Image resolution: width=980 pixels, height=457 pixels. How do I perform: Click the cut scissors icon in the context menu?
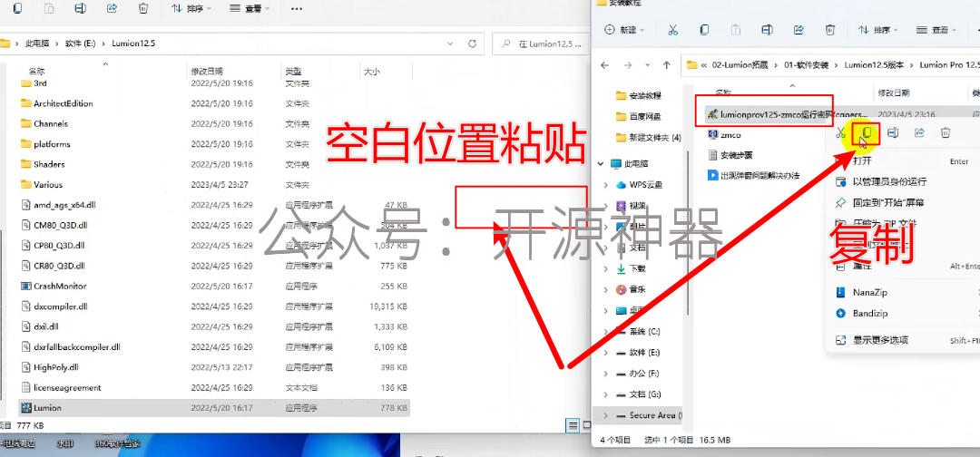click(x=841, y=132)
